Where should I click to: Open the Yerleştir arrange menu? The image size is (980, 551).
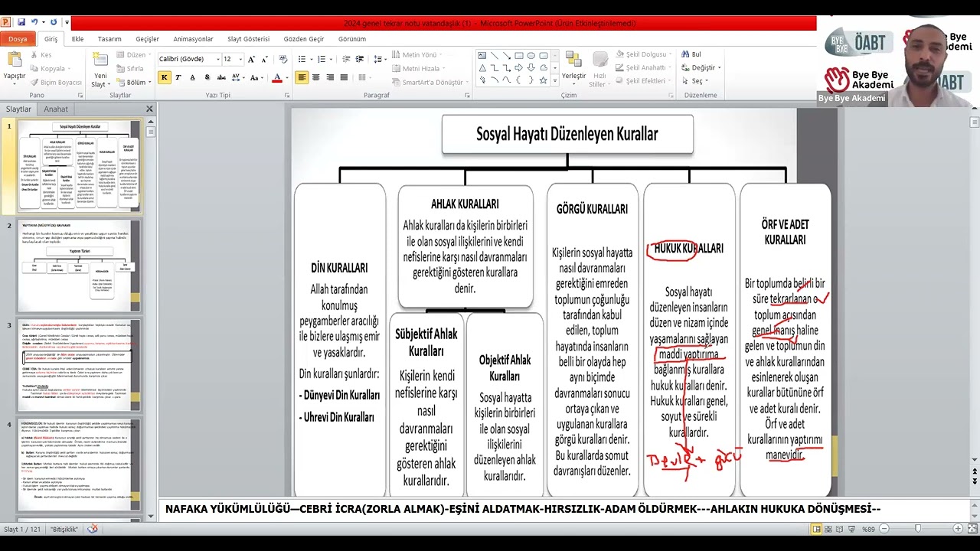pos(573,68)
